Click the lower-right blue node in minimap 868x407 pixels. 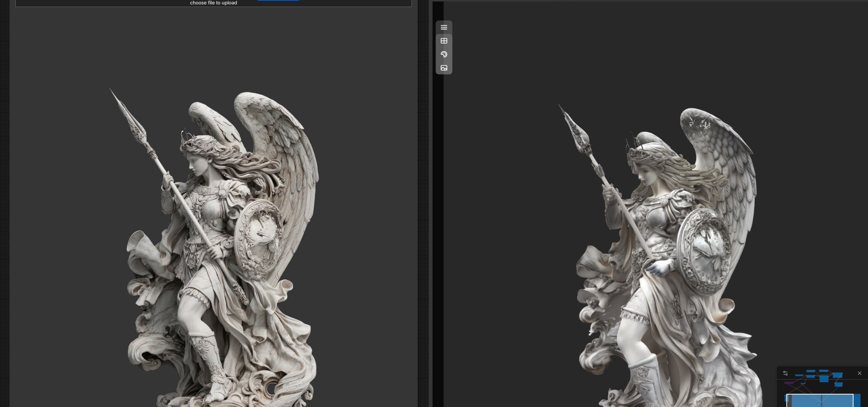838,385
